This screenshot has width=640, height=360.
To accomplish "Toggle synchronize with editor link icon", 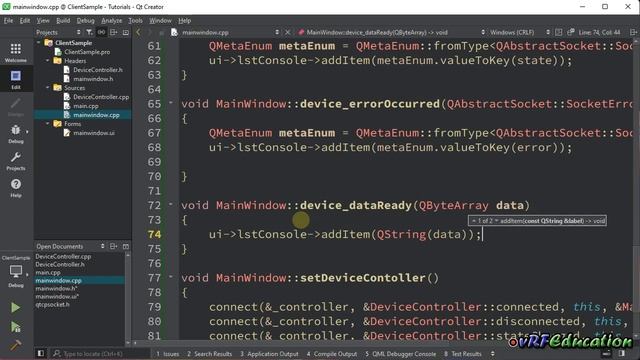I will pos(101,32).
